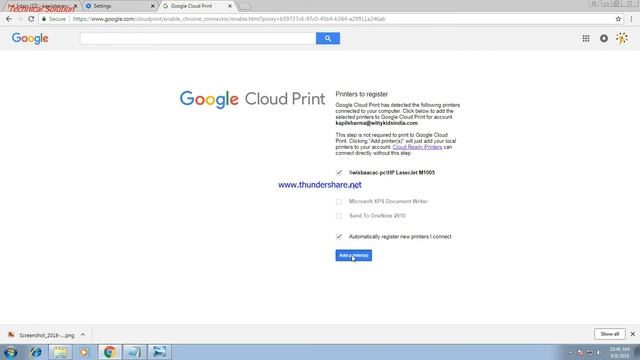Bookmark this page with the star icon
640x360 pixels.
pos(618,19)
